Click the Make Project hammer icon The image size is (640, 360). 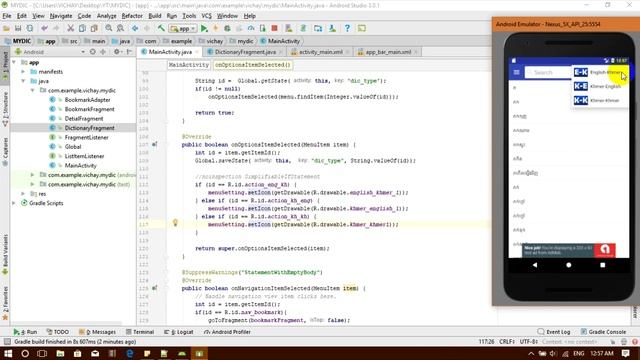click(161, 29)
